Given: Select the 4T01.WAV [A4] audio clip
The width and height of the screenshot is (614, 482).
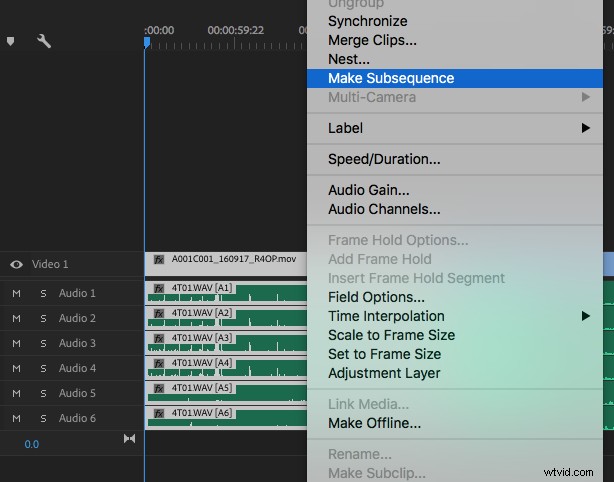Looking at the screenshot, I should click(x=226, y=368).
